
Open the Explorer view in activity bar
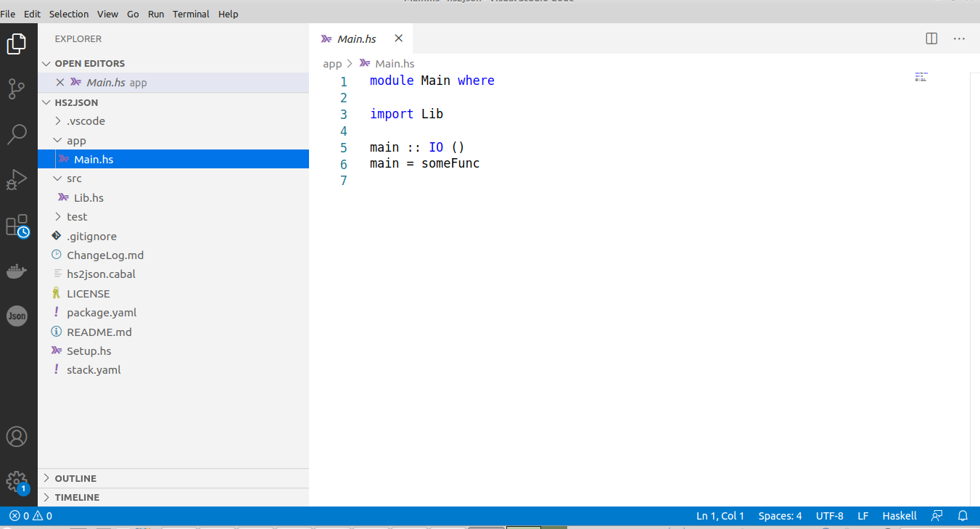pyautogui.click(x=17, y=44)
